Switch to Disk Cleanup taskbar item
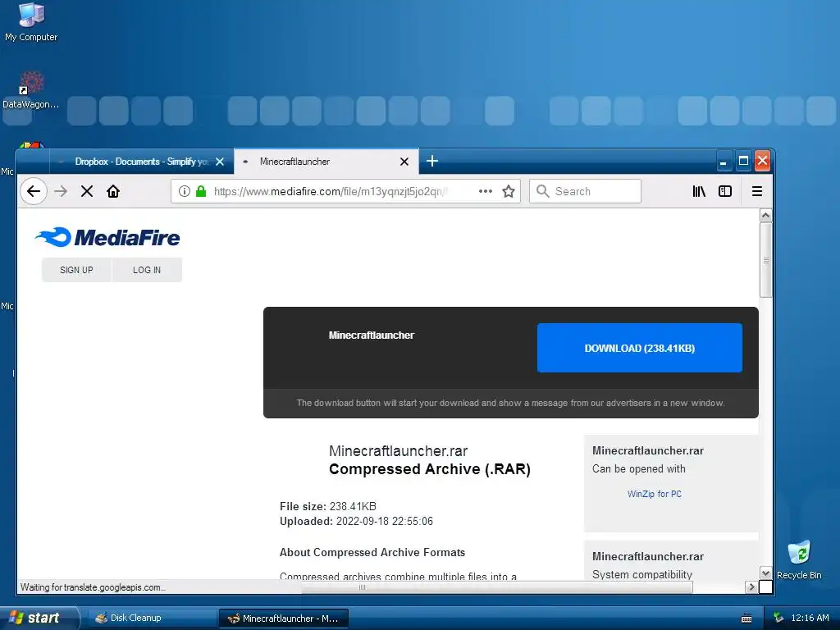The width and height of the screenshot is (840, 630). coord(151,619)
